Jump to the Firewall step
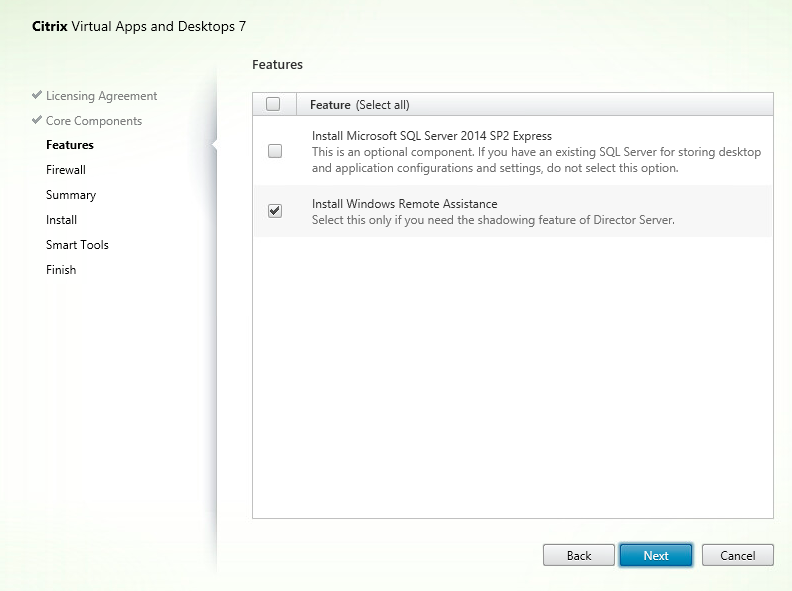The width and height of the screenshot is (792, 591). 66,170
